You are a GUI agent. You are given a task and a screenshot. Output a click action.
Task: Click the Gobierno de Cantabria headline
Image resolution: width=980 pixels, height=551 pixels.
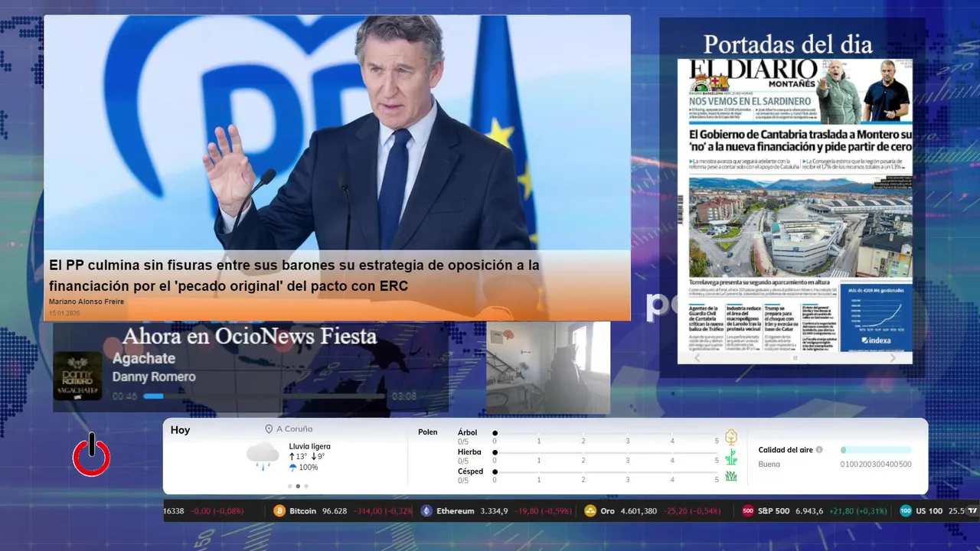800,139
